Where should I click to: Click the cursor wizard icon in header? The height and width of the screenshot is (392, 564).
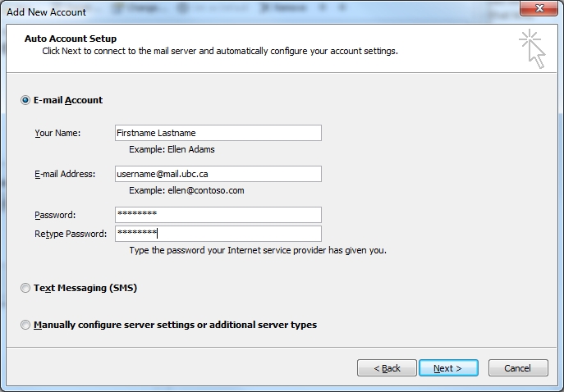[531, 49]
